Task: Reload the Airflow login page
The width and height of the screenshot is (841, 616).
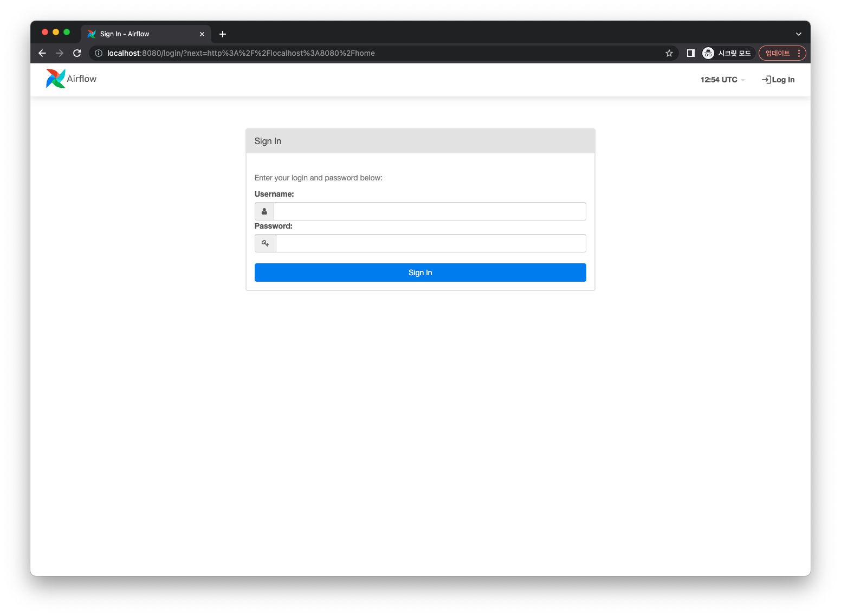Action: (77, 53)
